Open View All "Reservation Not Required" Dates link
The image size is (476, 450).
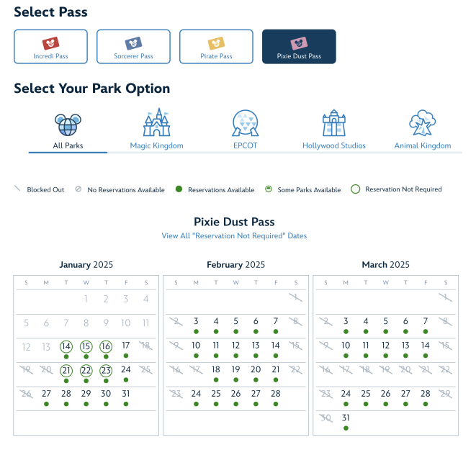click(234, 235)
